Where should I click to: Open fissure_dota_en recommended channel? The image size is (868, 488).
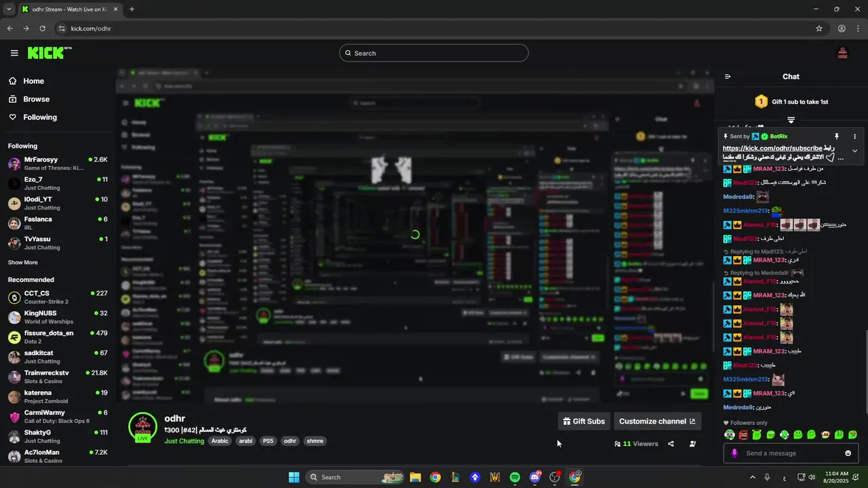(x=58, y=337)
